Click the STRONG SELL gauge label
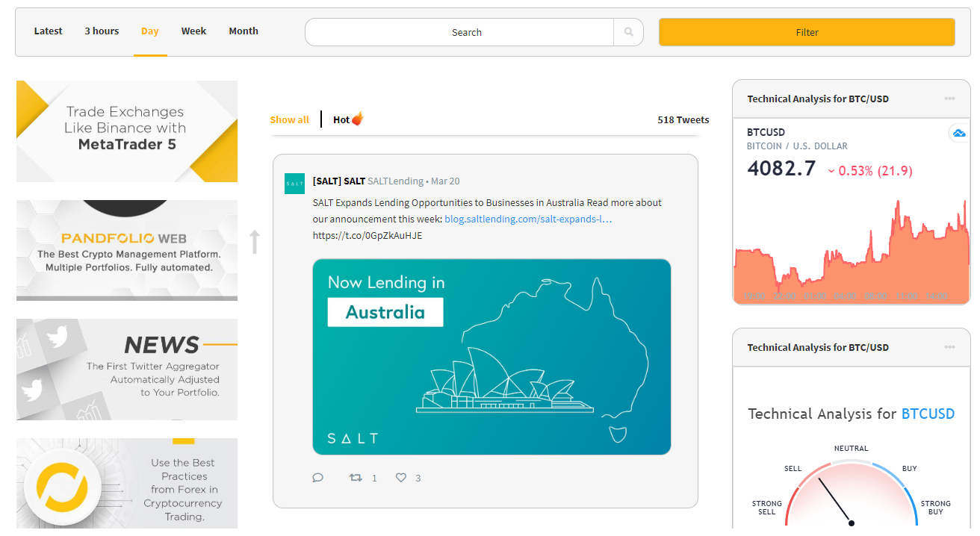 pyautogui.click(x=767, y=508)
